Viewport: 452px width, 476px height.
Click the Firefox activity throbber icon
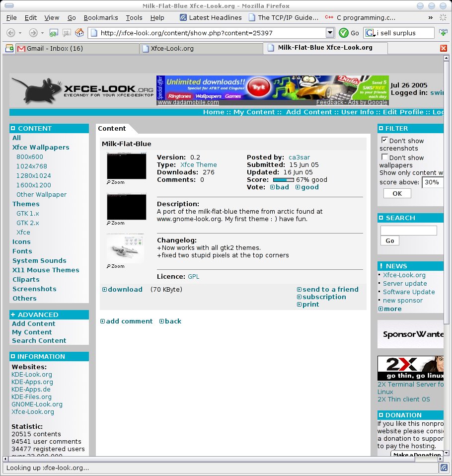click(x=443, y=17)
